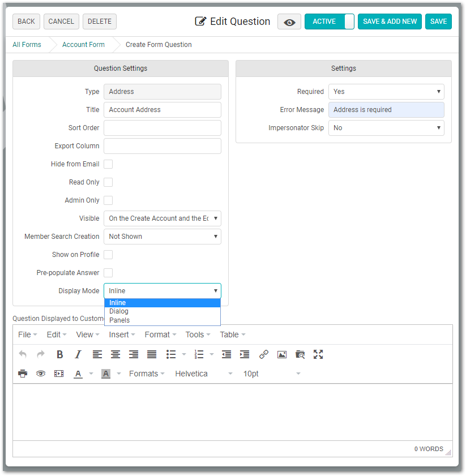Print the editor content
The height and width of the screenshot is (476, 466).
[23, 374]
